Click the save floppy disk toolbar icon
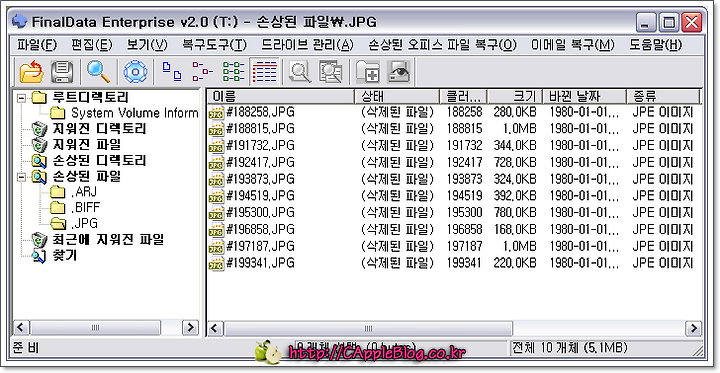This screenshot has height=373, width=720. pyautogui.click(x=62, y=73)
